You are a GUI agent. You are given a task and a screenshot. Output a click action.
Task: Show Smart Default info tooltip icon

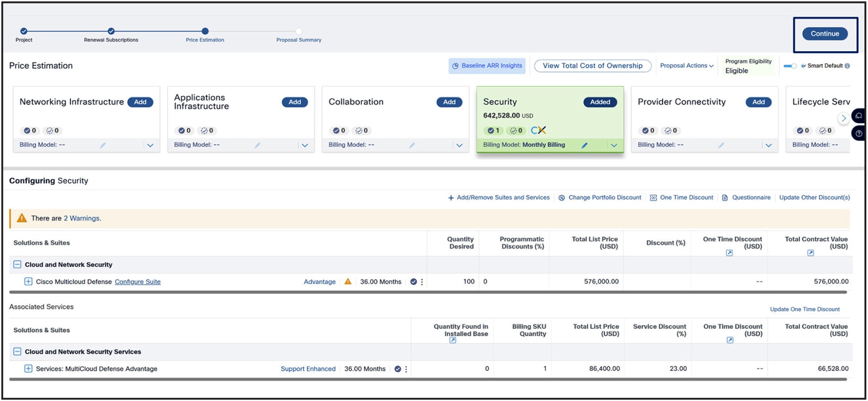pyautogui.click(x=847, y=66)
